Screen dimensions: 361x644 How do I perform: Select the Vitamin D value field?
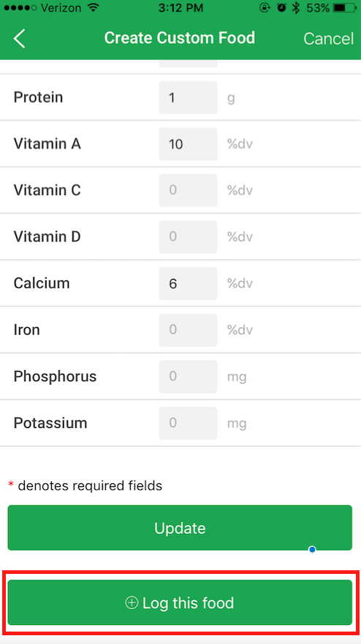click(x=188, y=237)
